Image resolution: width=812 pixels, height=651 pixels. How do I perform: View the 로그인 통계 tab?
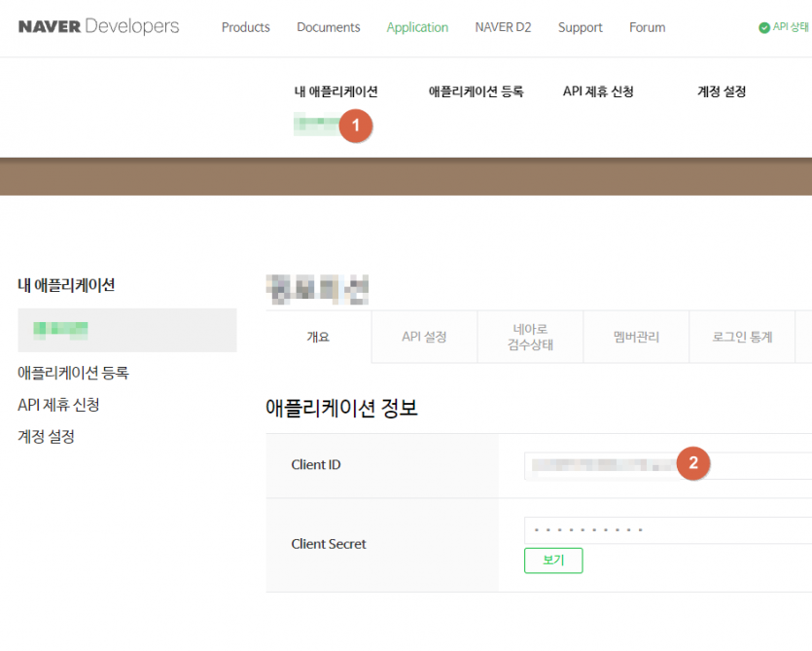click(742, 337)
